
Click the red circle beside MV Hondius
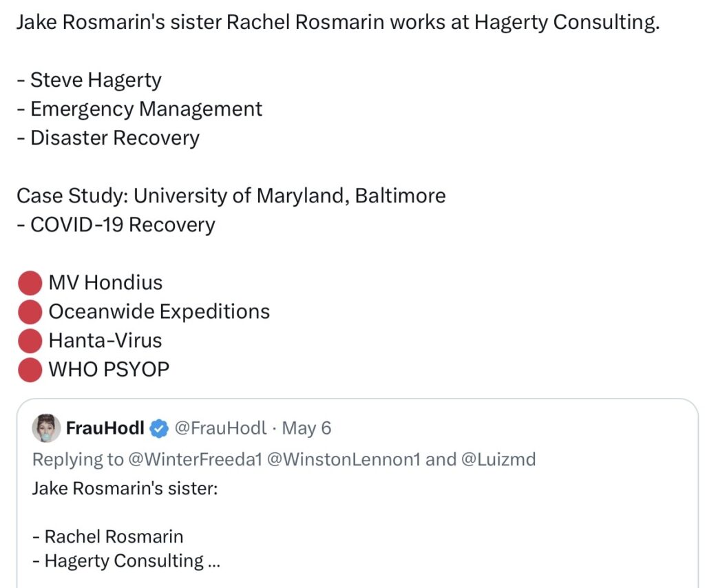pos(30,283)
